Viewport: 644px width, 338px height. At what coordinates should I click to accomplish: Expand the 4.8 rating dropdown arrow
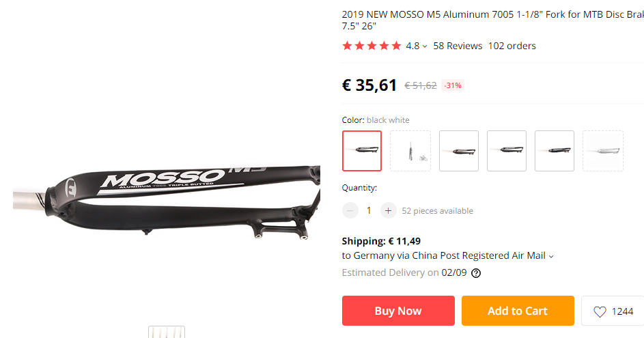click(425, 46)
